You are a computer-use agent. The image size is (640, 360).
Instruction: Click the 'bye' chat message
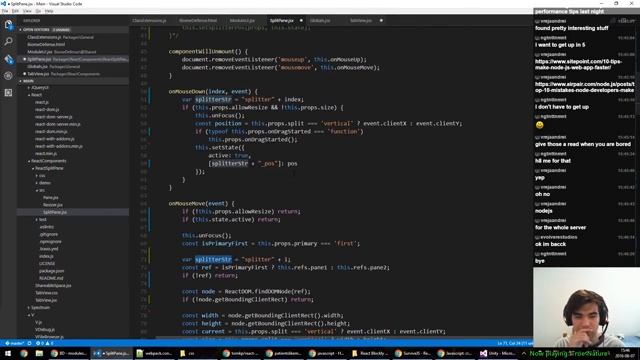pyautogui.click(x=540, y=261)
